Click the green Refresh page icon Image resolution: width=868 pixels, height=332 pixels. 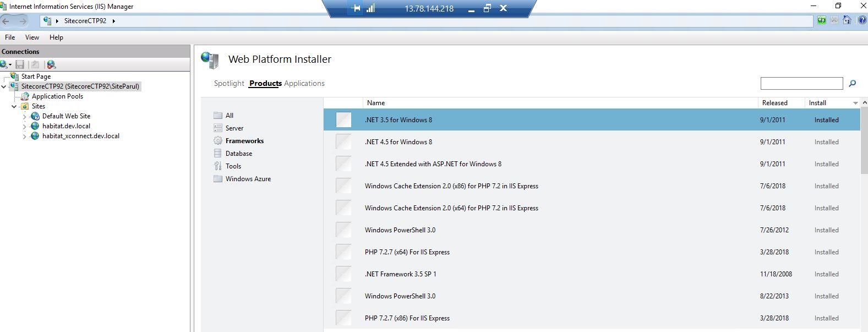pyautogui.click(x=822, y=20)
